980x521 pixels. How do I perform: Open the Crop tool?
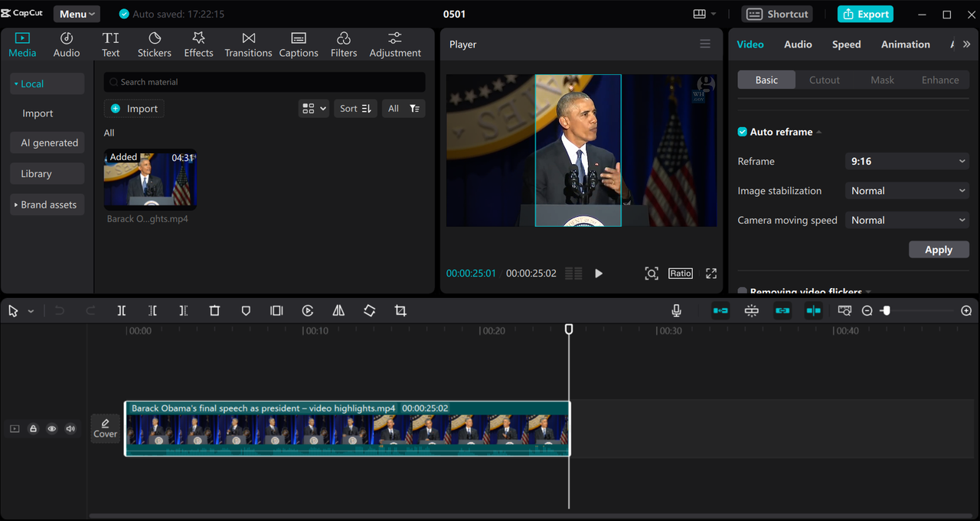click(400, 310)
